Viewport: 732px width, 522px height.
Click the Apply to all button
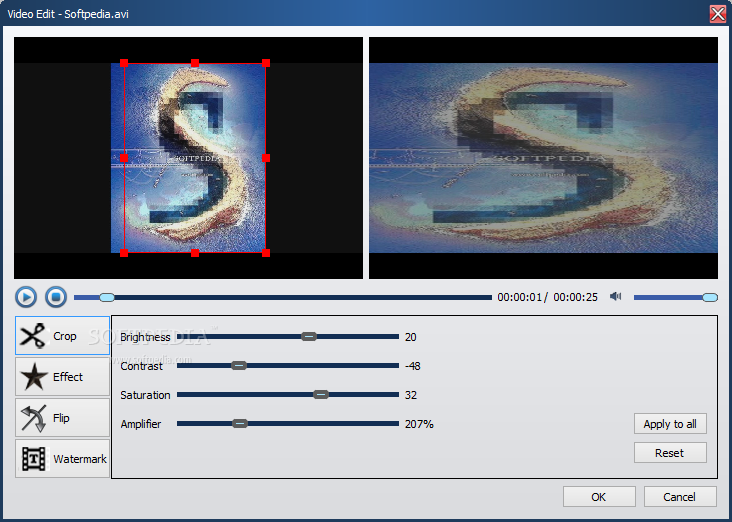670,424
